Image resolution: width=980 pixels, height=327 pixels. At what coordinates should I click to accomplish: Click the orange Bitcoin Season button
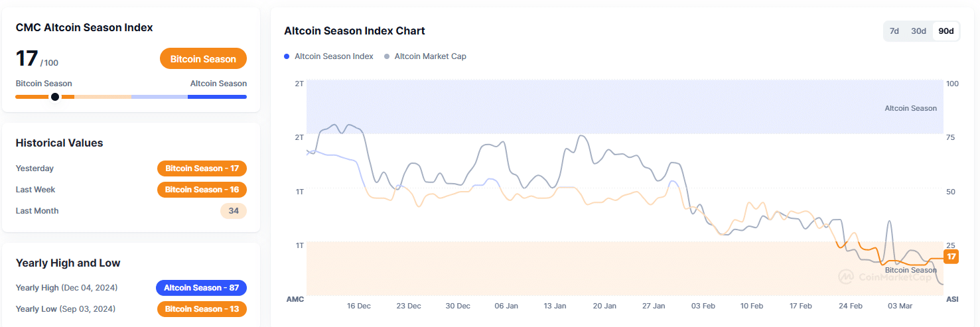(x=203, y=59)
